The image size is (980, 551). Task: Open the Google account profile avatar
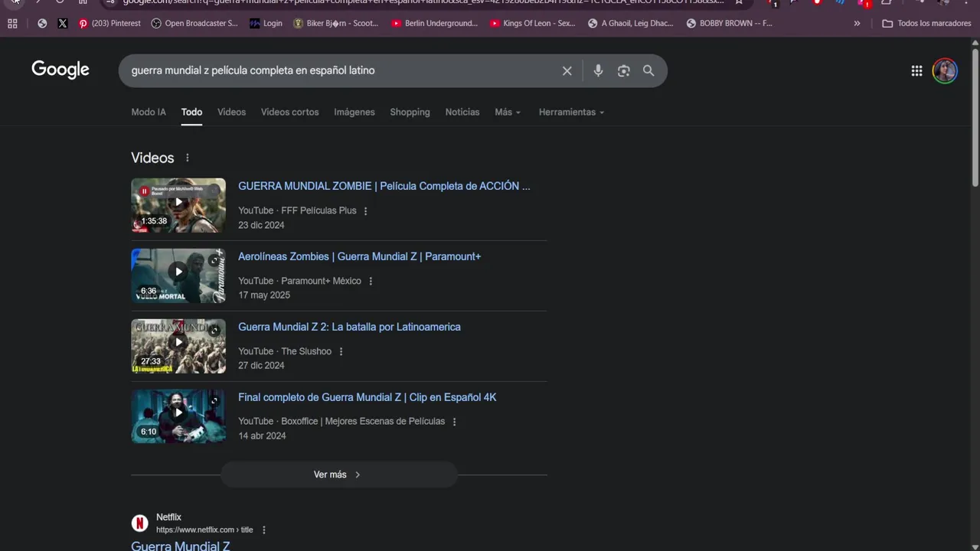(x=945, y=70)
